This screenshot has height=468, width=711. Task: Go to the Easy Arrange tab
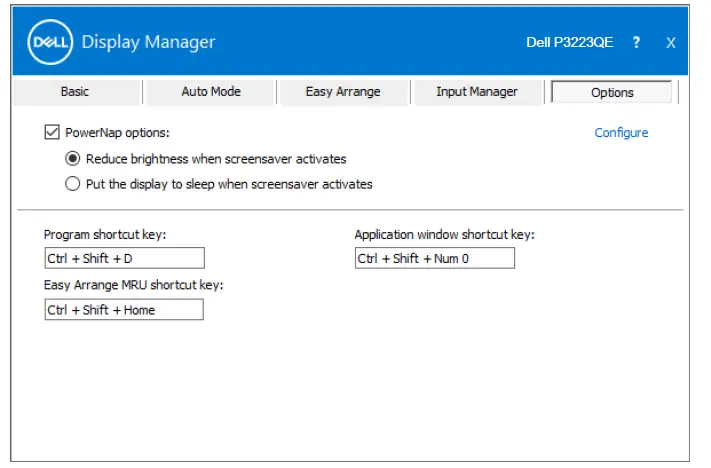[x=343, y=92]
